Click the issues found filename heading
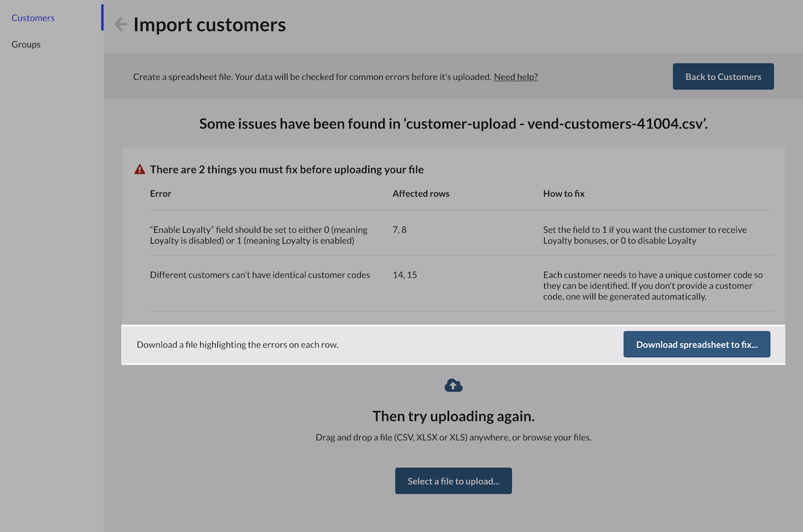The image size is (803, 532). pos(453,124)
